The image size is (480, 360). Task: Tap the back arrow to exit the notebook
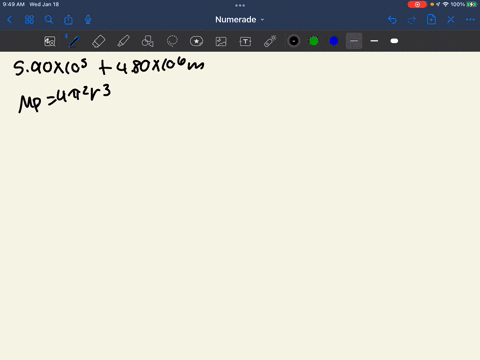(9, 20)
